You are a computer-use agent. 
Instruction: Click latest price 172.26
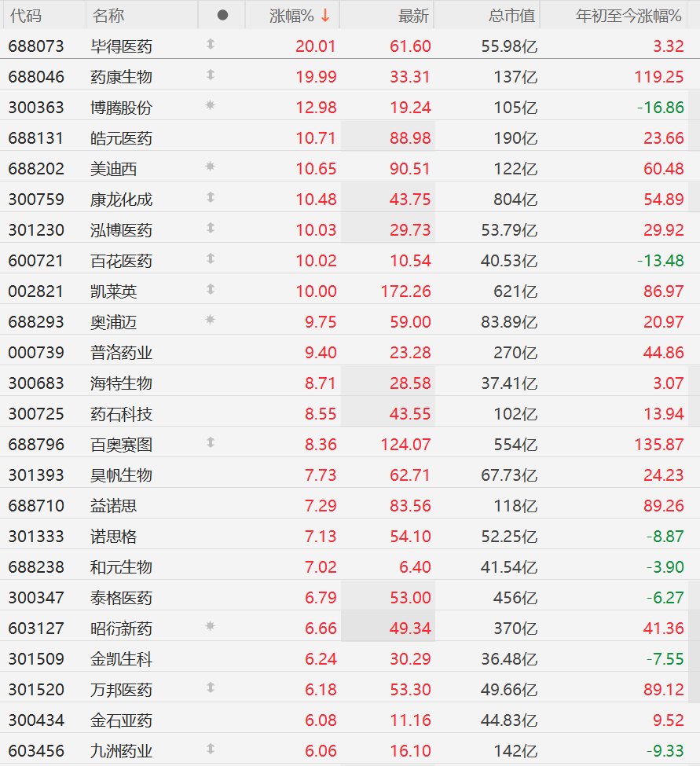tap(405, 291)
